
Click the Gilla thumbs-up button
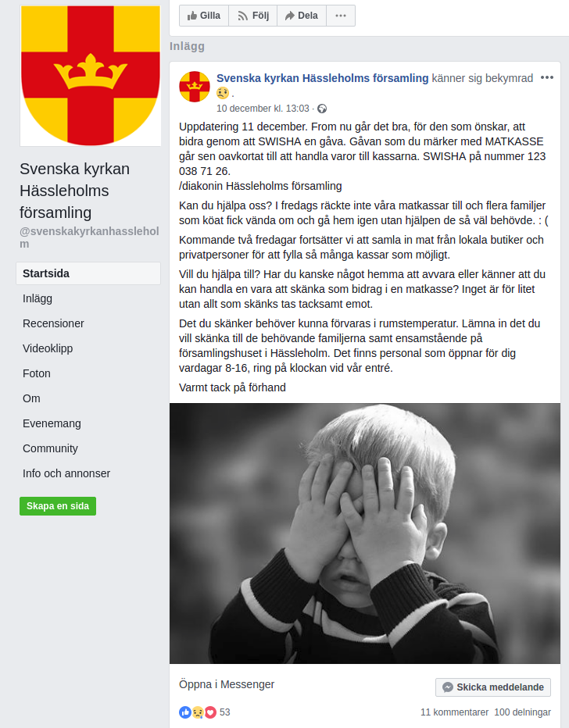(x=204, y=16)
